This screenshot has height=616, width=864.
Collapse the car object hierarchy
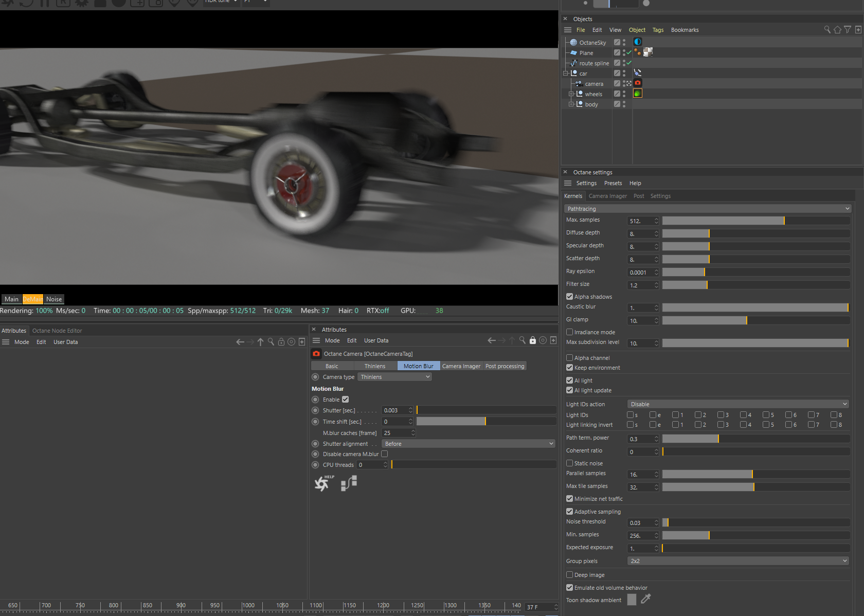[x=566, y=74]
